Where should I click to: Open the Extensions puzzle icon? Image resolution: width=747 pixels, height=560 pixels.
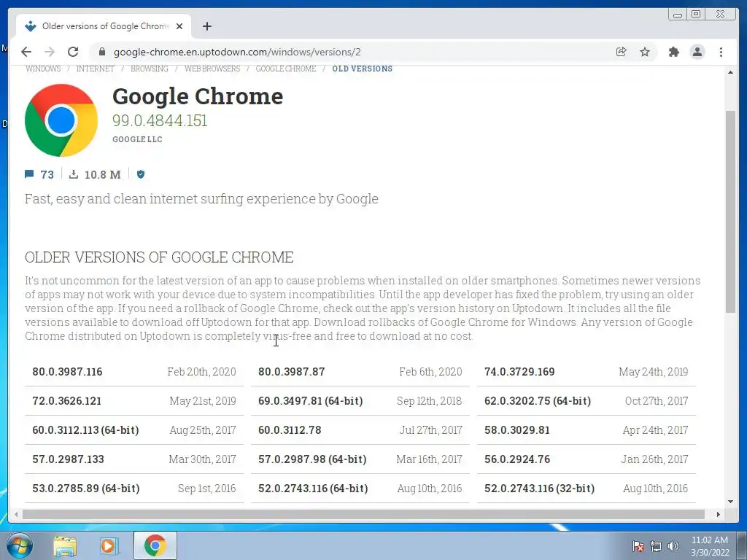tap(673, 52)
